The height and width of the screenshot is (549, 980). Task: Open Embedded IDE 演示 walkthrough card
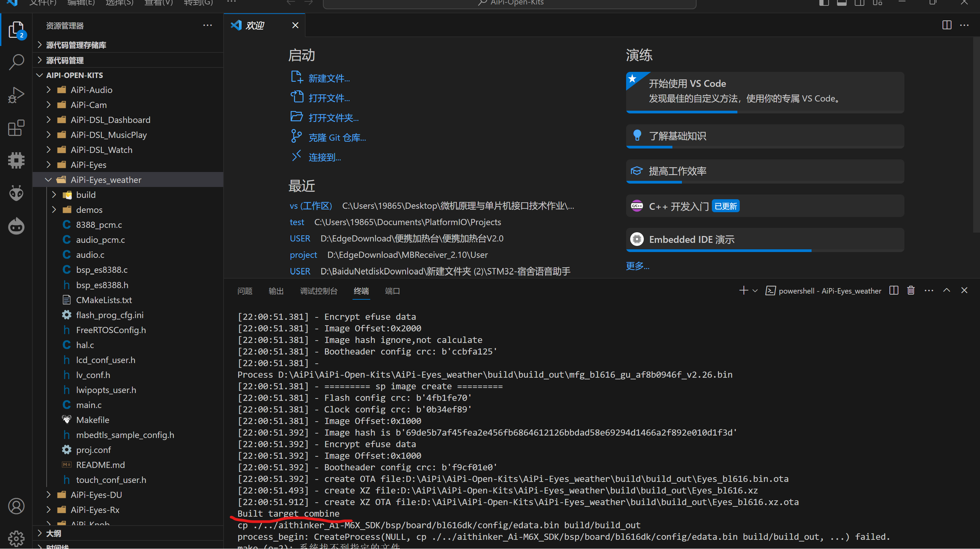[765, 240]
